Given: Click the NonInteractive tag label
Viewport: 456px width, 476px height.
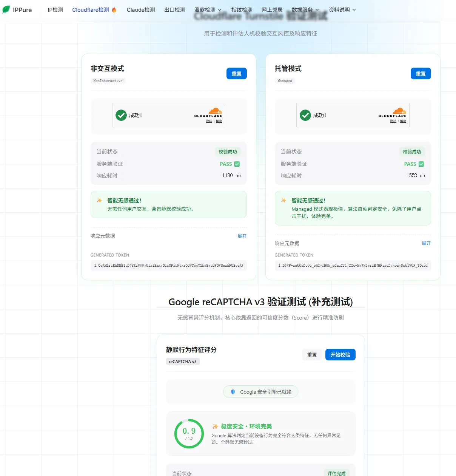Looking at the screenshot, I should 108,81.
